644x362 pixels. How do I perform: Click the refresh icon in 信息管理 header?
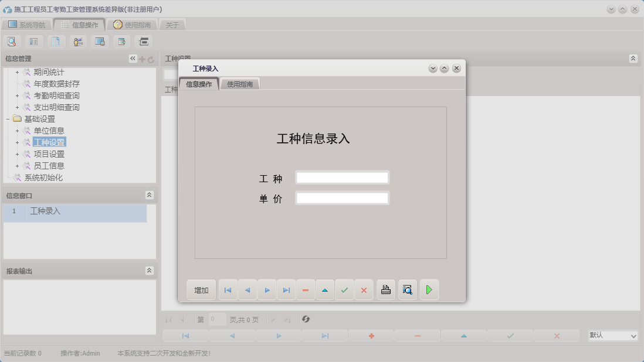pos(151,59)
